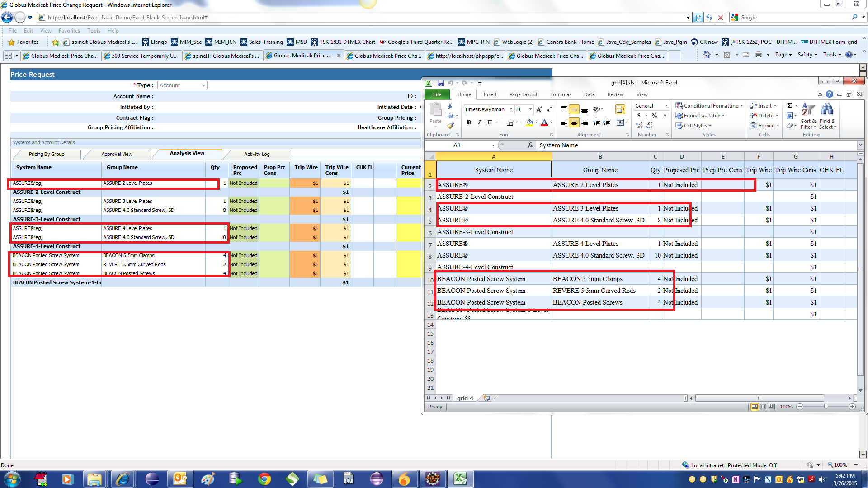Open IE Favorites menu
The width and height of the screenshot is (868, 488).
pos(69,31)
